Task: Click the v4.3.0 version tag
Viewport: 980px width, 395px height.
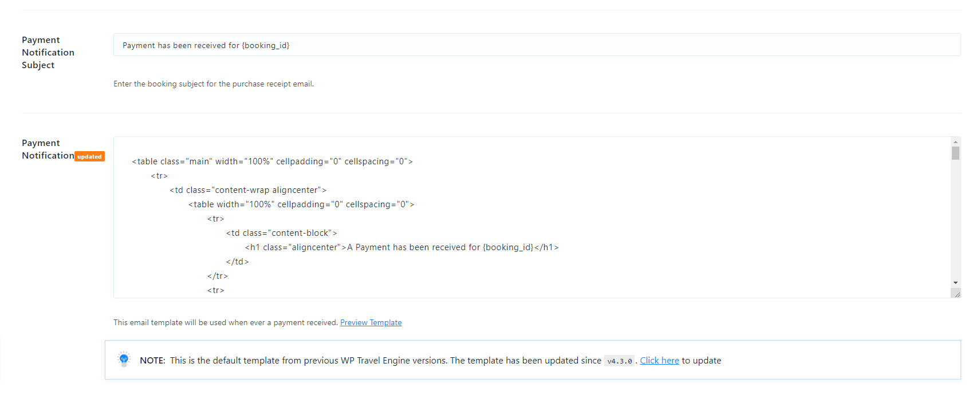Action: pos(619,361)
